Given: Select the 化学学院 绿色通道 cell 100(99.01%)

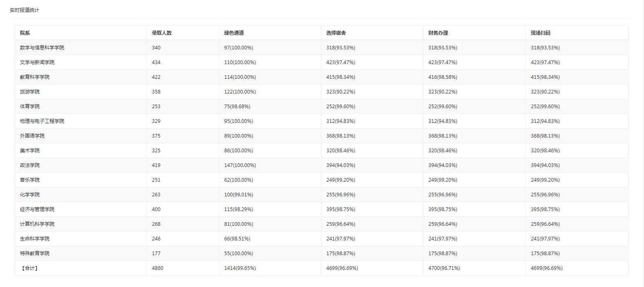Looking at the screenshot, I should coord(238,195).
